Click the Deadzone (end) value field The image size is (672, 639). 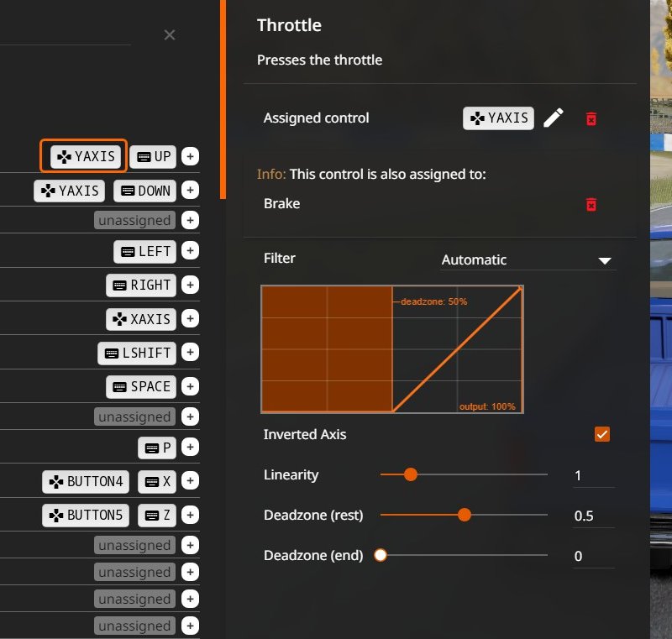pos(593,556)
